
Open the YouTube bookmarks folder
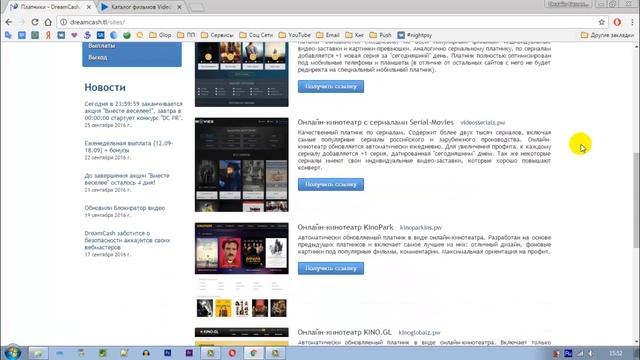pos(295,35)
